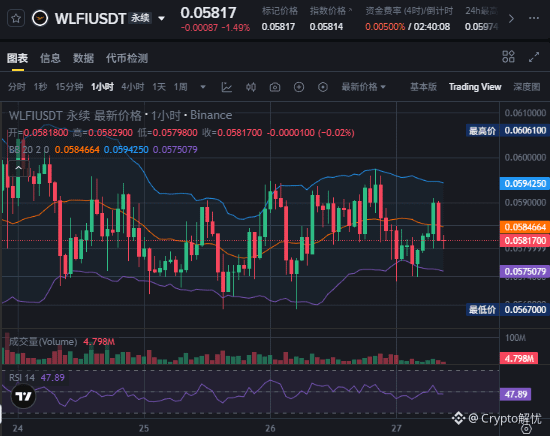
Task: Click the purple 0.0575079 lower band tag
Action: point(525,271)
